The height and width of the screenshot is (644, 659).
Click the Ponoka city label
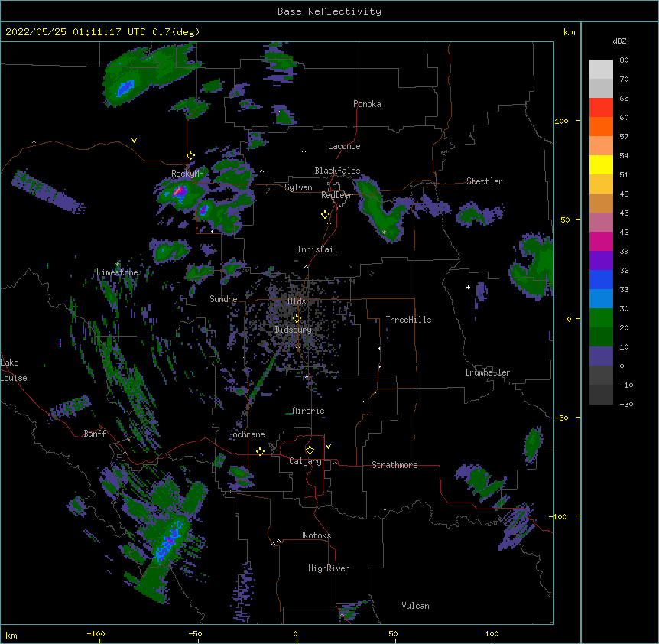click(367, 104)
